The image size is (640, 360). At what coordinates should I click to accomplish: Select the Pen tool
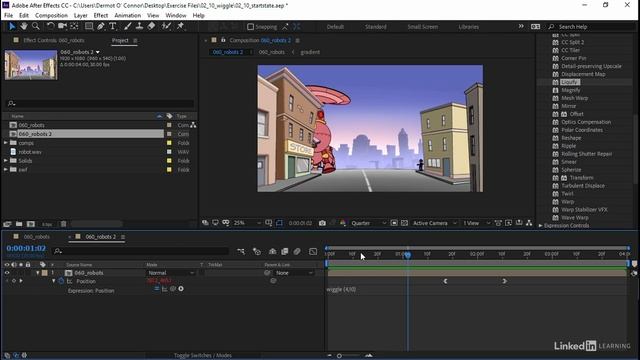(x=100, y=26)
